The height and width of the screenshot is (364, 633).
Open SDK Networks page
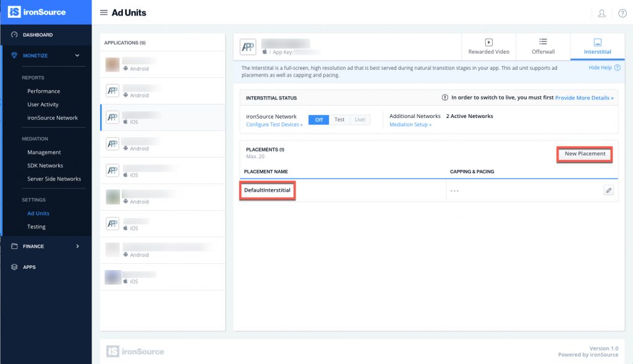coord(45,166)
